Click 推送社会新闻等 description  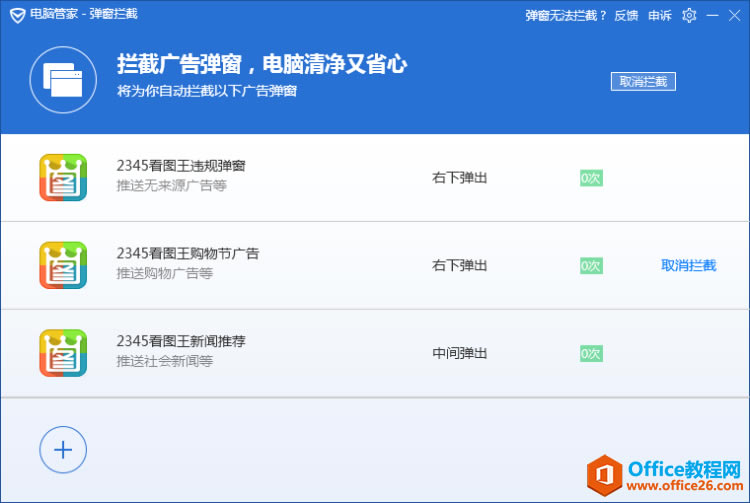pyautogui.click(x=165, y=361)
